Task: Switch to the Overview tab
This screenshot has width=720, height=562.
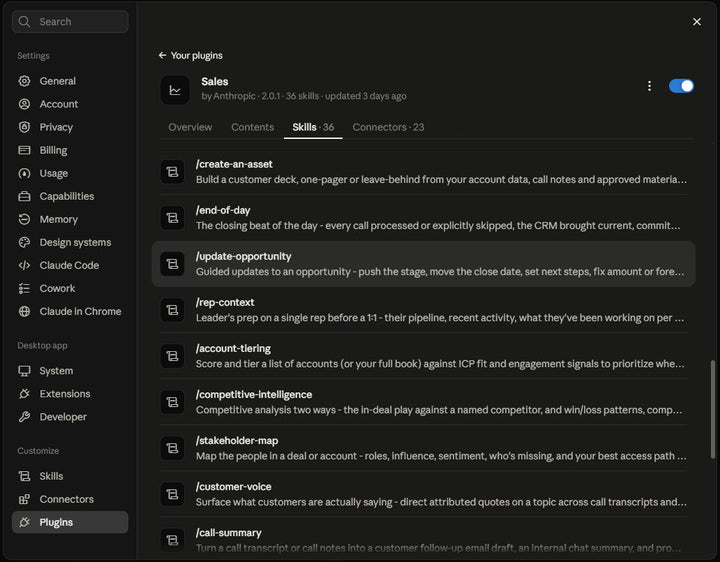Action: tap(190, 127)
